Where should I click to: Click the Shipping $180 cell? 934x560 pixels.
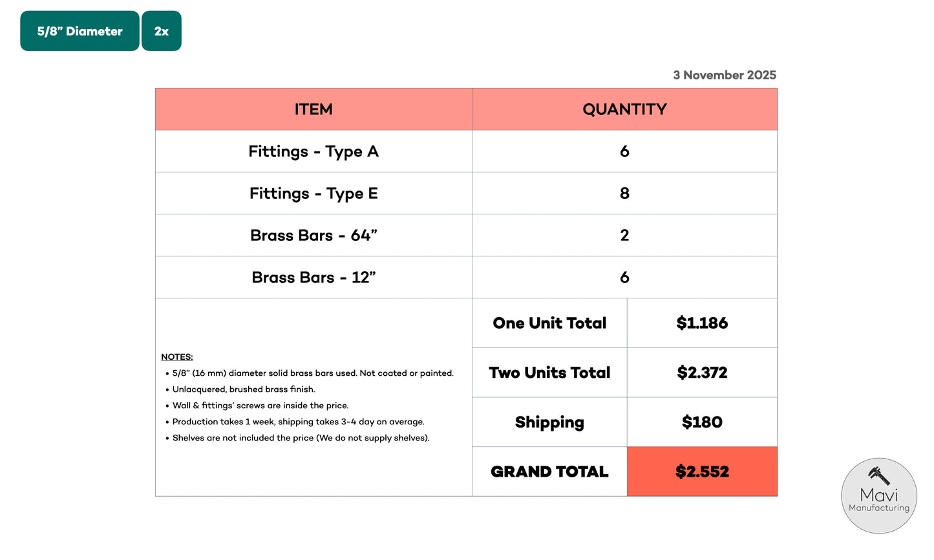702,422
